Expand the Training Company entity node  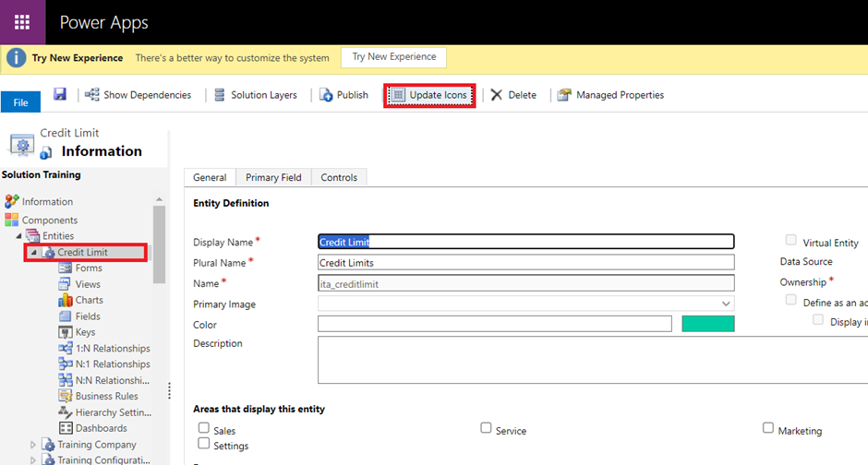click(35, 445)
